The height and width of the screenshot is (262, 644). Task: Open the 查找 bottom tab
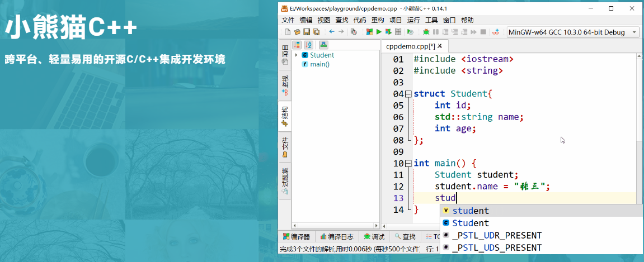[405, 236]
